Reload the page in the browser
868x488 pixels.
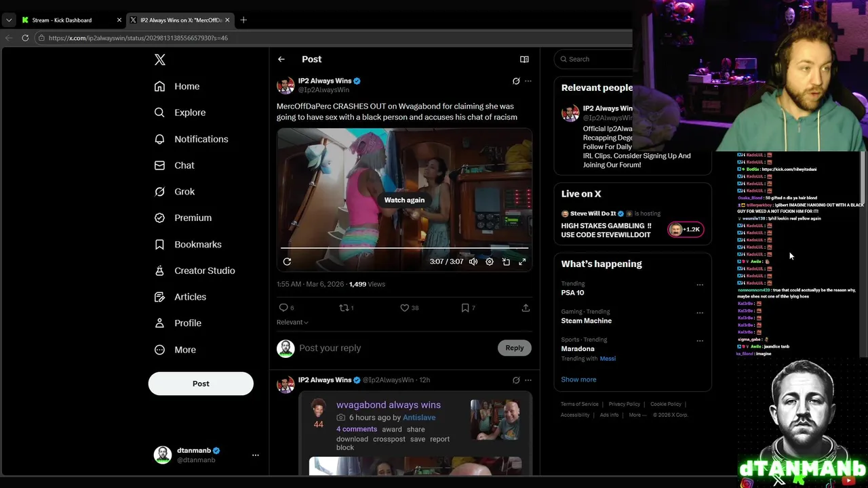click(x=25, y=38)
